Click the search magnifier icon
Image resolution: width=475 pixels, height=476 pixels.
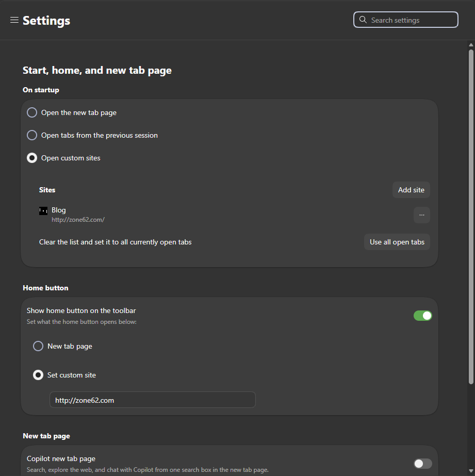coord(363,20)
